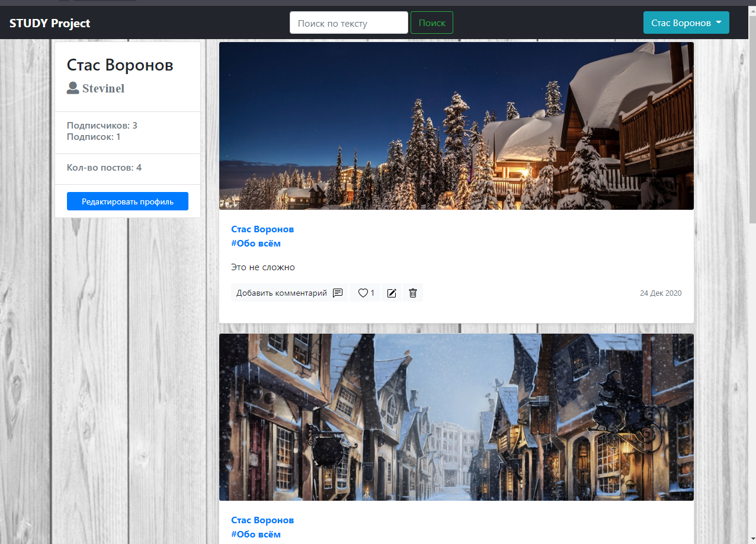
Task: Open the #Обо всём hashtag on first post
Action: point(256,243)
